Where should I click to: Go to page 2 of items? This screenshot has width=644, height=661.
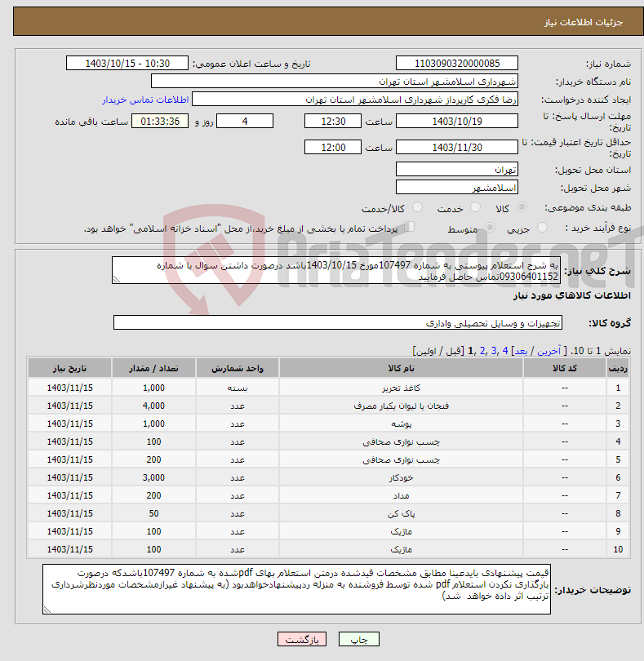point(482,351)
